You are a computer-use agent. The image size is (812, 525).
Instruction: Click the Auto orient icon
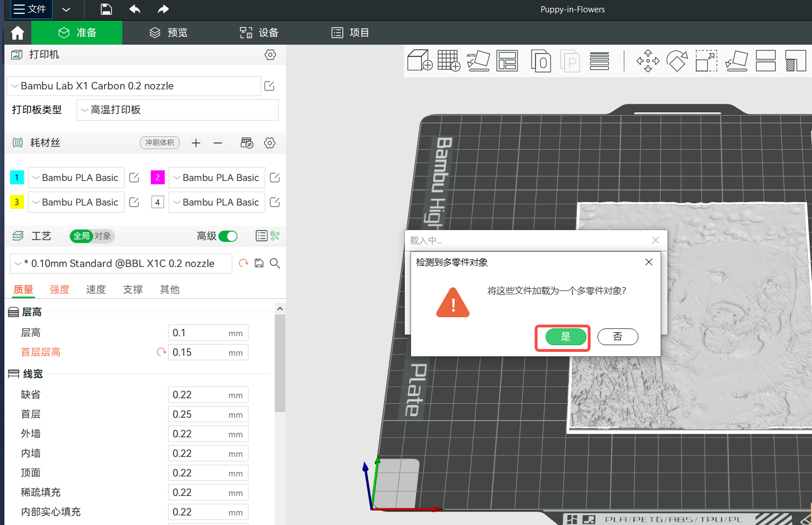[x=479, y=60]
